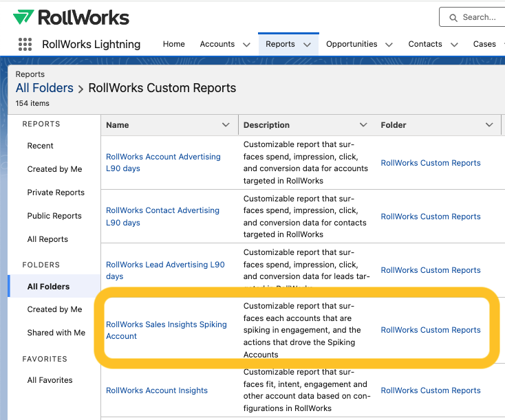
Task: Open folder link in Account Insights row
Action: click(430, 390)
